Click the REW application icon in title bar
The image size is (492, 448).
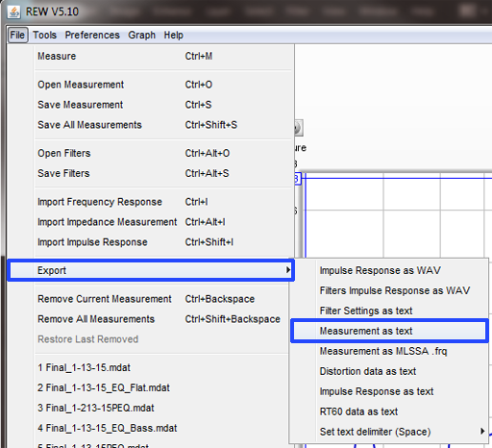13,12
